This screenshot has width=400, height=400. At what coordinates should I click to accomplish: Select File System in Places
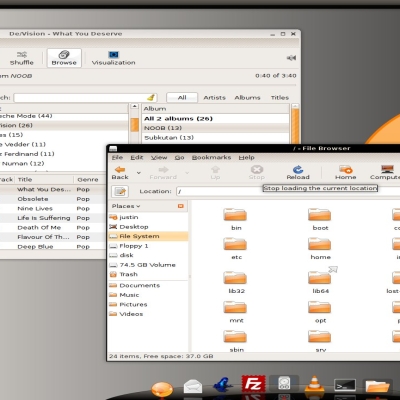[x=148, y=236]
